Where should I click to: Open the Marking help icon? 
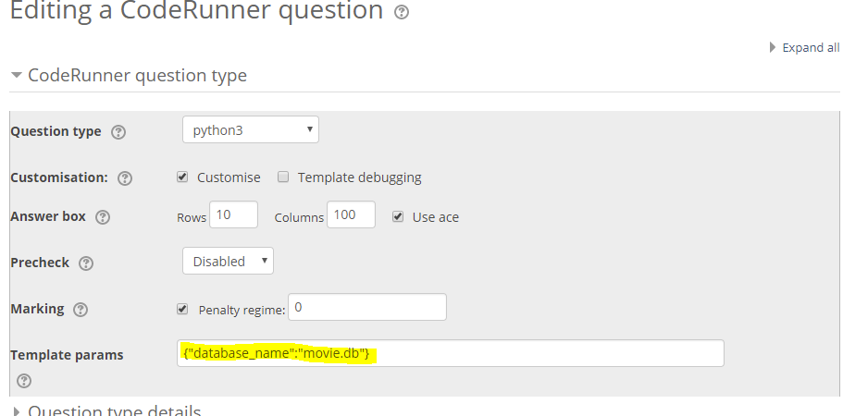(81, 310)
